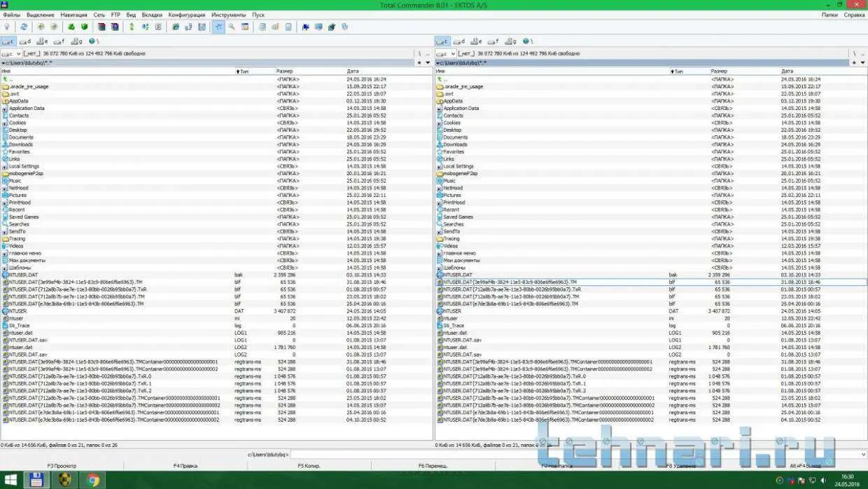This screenshot has height=489, width=868.
Task: Click the yellow-black round taskbar icon
Action: [x=64, y=481]
